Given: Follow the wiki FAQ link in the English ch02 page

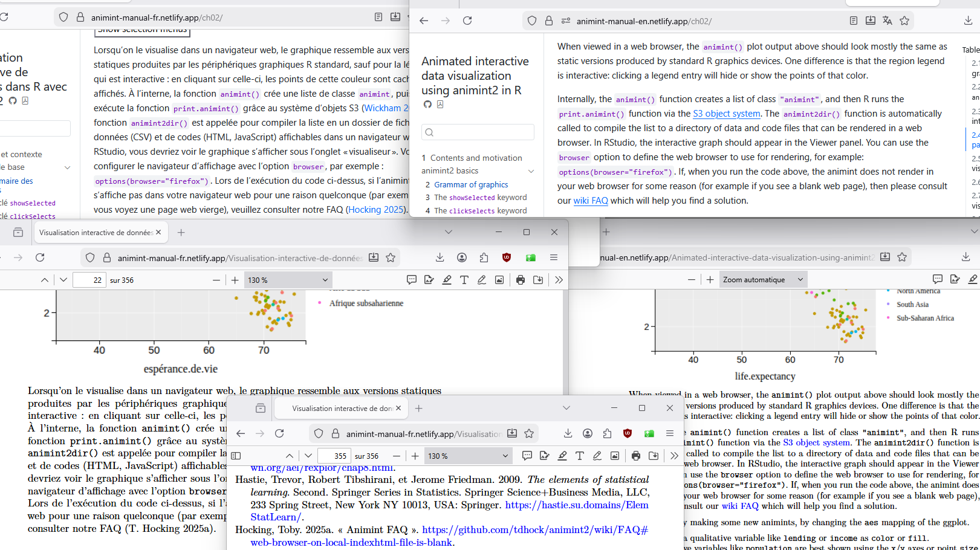Looking at the screenshot, I should pyautogui.click(x=590, y=201).
